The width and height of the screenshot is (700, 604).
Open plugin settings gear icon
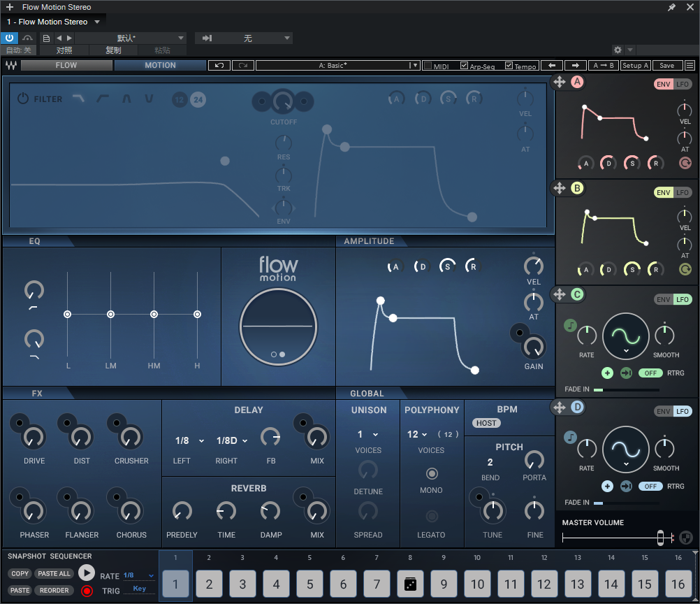pos(618,50)
